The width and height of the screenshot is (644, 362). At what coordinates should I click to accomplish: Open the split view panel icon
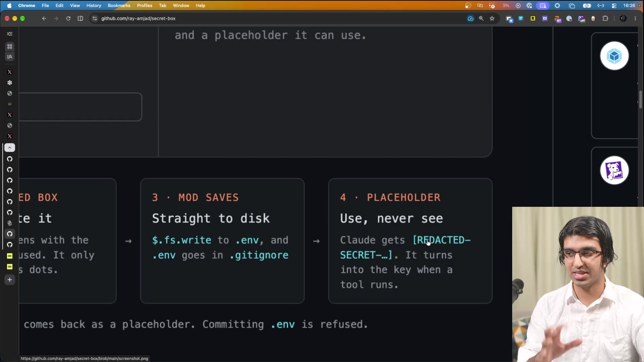(x=80, y=19)
